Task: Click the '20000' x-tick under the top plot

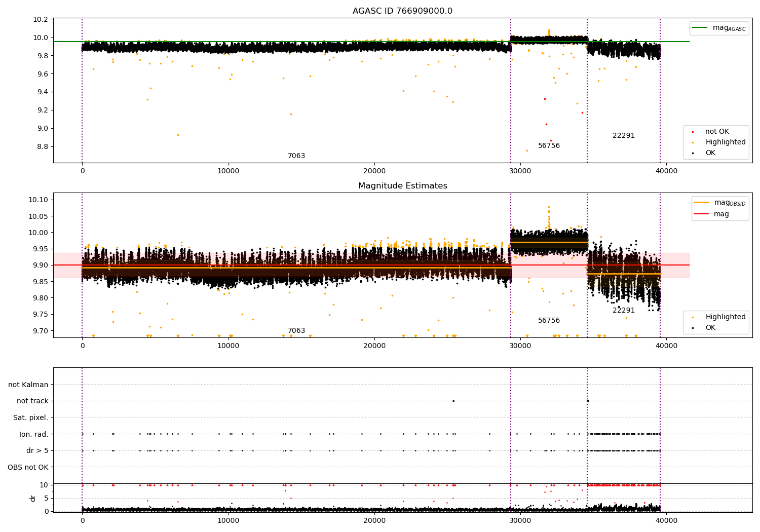Action: coord(374,171)
